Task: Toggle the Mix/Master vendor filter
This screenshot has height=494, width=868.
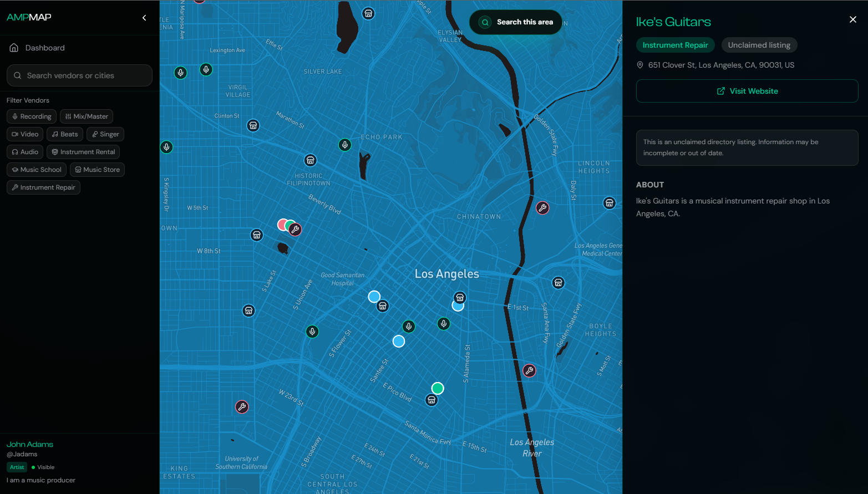Action: [87, 116]
